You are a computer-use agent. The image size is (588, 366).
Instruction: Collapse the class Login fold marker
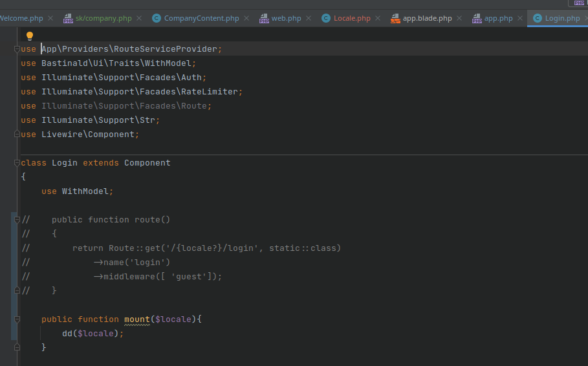coord(17,163)
